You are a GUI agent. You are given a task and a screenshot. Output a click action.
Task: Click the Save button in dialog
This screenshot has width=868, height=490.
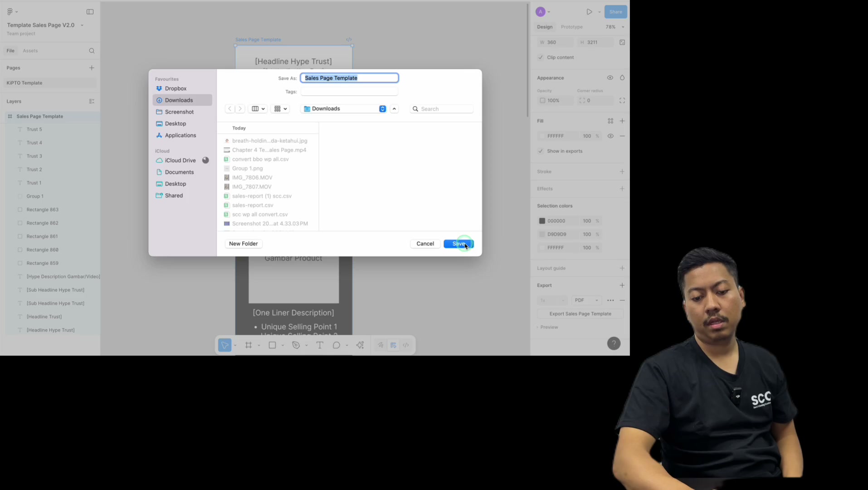(x=458, y=244)
